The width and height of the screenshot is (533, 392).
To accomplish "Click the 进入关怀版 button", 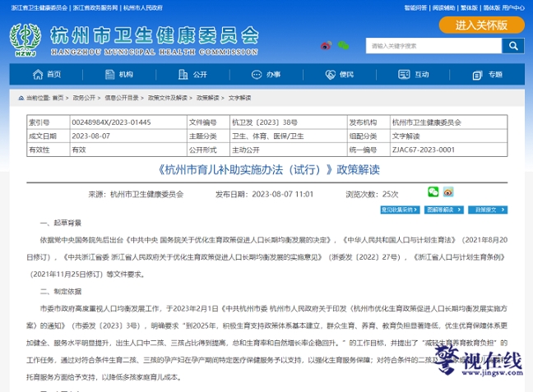I will pyautogui.click(x=482, y=25).
